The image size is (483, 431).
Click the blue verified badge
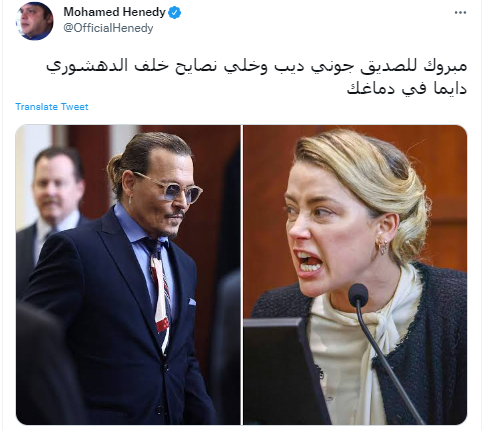(174, 13)
